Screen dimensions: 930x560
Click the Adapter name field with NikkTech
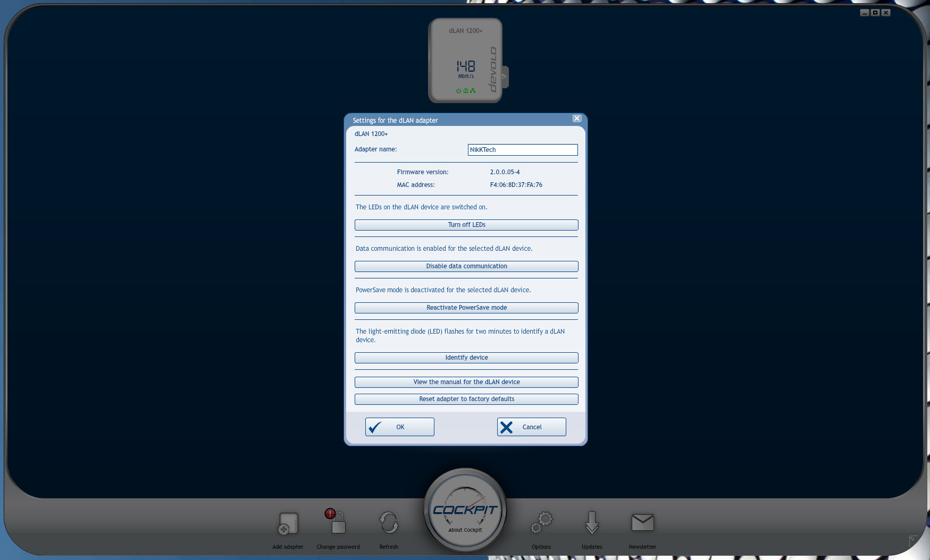523,150
